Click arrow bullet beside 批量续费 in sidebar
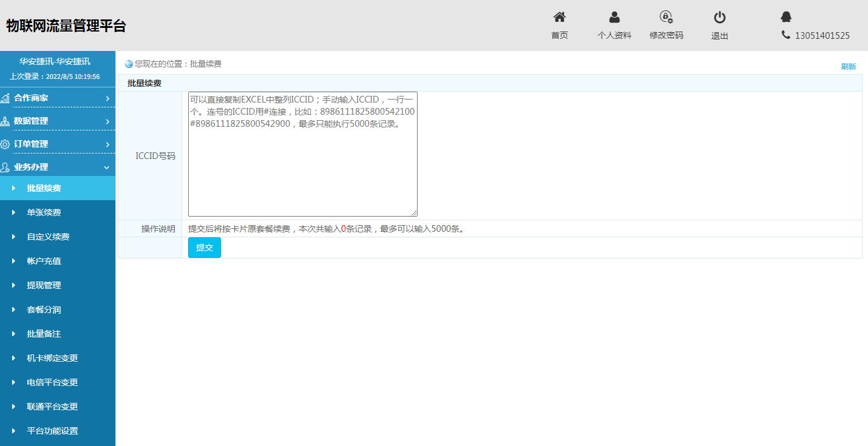The image size is (868, 446). [13, 188]
